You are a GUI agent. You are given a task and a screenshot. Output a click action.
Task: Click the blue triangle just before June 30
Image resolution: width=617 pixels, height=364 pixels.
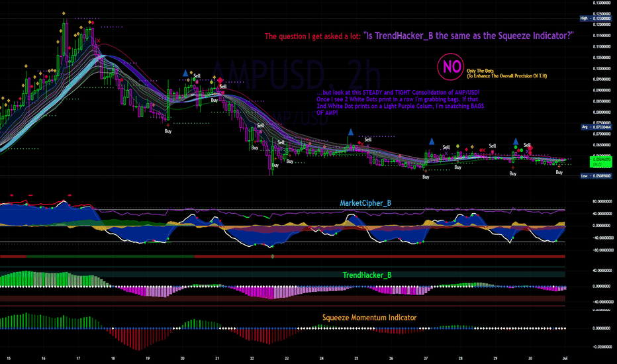tap(516, 141)
